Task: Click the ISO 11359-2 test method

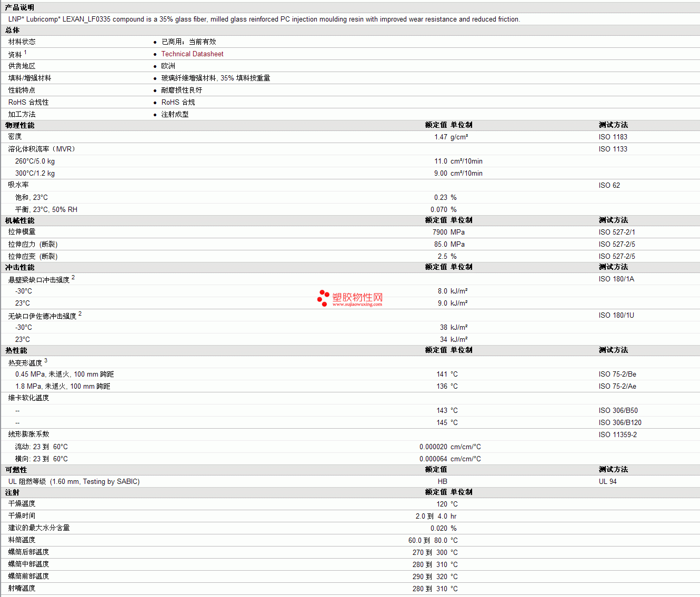Action: pos(617,434)
